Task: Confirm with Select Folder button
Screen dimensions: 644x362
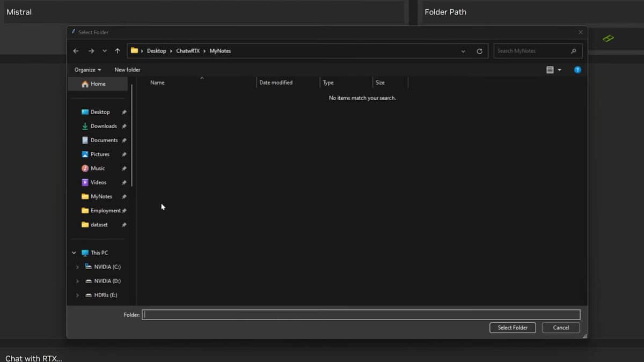Action: (x=513, y=328)
